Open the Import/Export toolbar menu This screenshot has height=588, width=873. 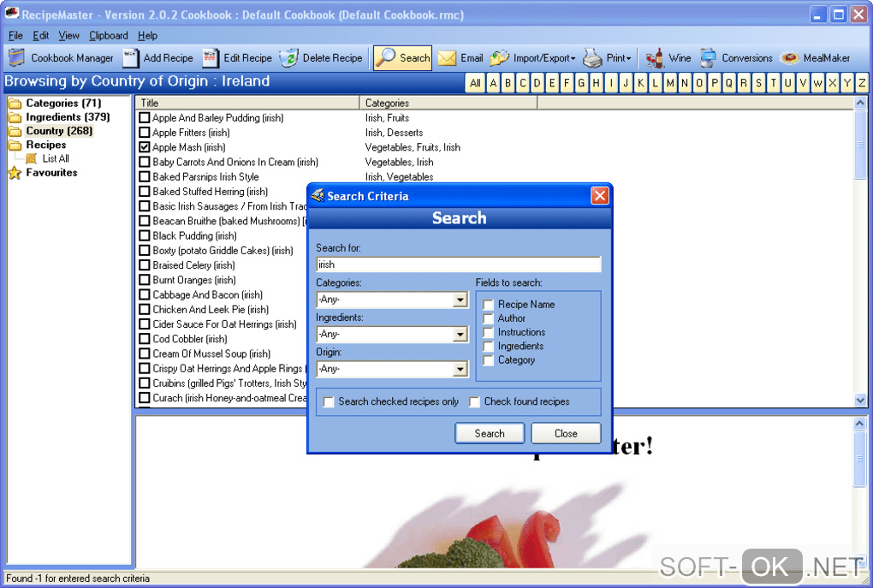coord(533,58)
